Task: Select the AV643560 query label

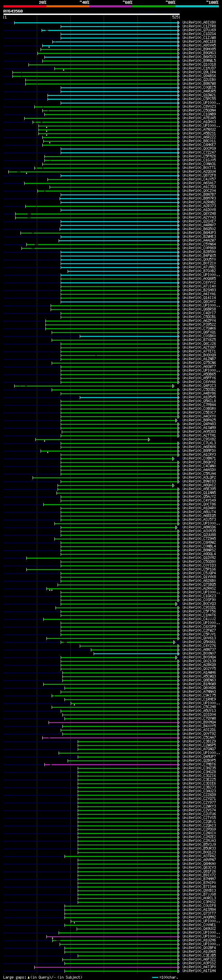Action: [x=13, y=11]
